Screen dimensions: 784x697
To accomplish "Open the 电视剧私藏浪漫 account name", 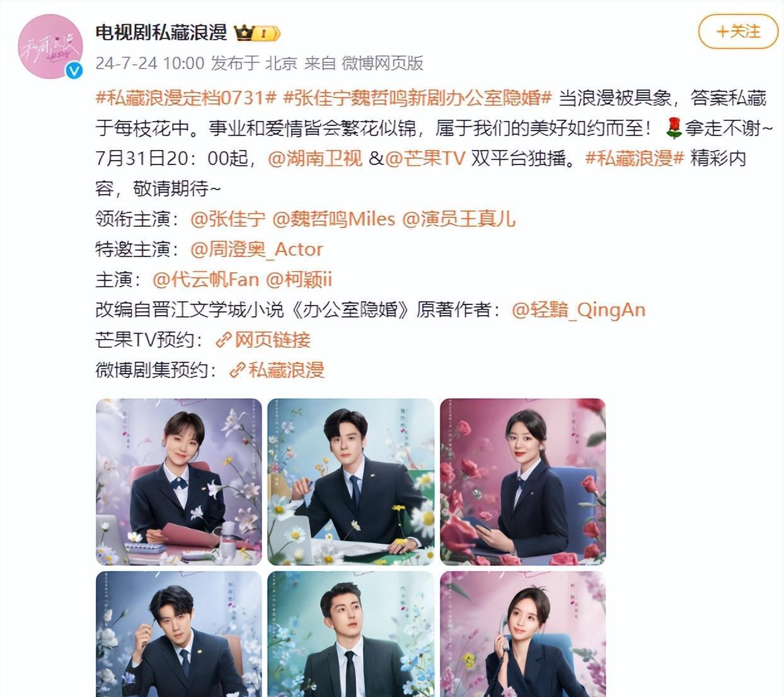I will (161, 32).
